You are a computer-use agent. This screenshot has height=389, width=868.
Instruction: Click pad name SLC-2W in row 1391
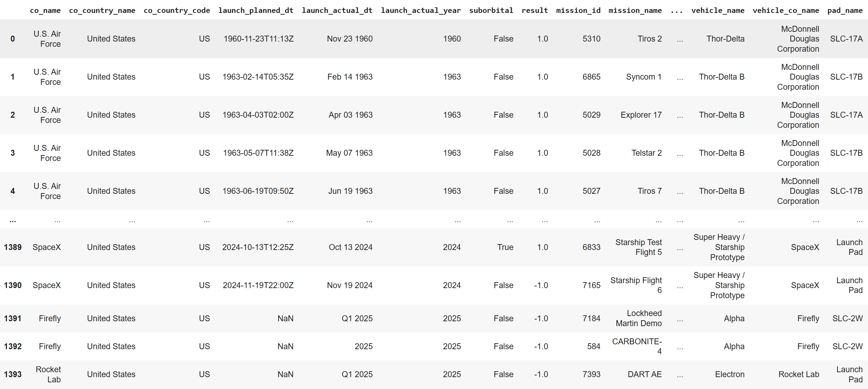tap(847, 318)
